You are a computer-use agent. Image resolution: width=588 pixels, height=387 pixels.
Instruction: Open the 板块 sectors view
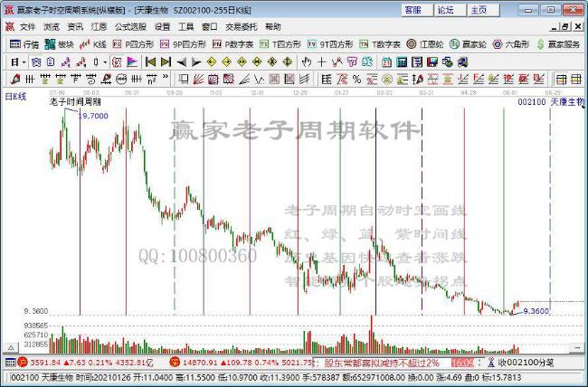click(59, 44)
